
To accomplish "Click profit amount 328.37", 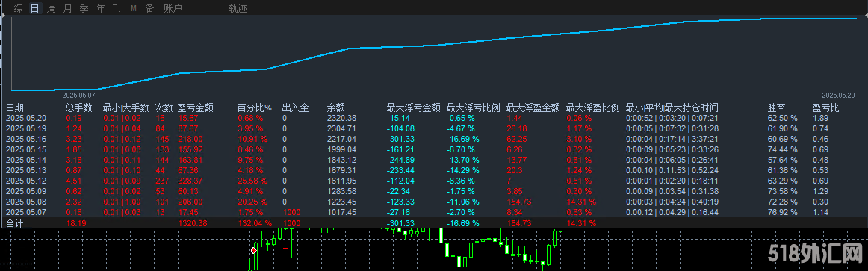I will 190,181.
